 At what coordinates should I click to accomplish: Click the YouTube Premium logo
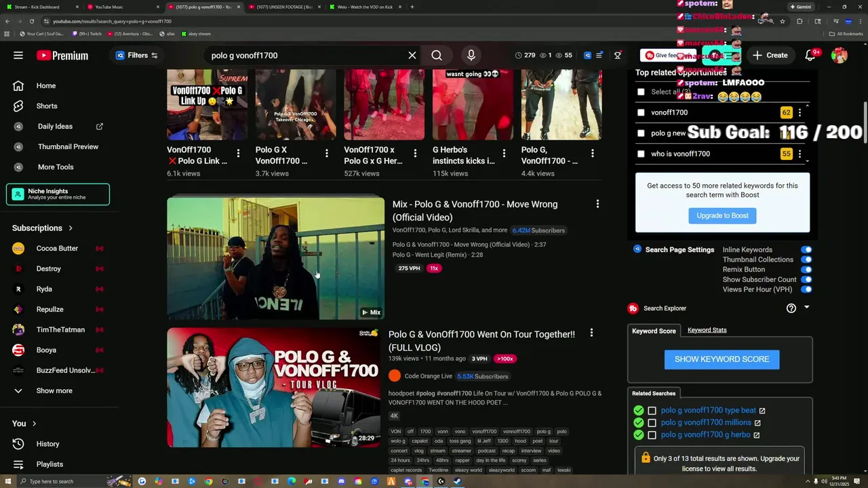(x=62, y=56)
